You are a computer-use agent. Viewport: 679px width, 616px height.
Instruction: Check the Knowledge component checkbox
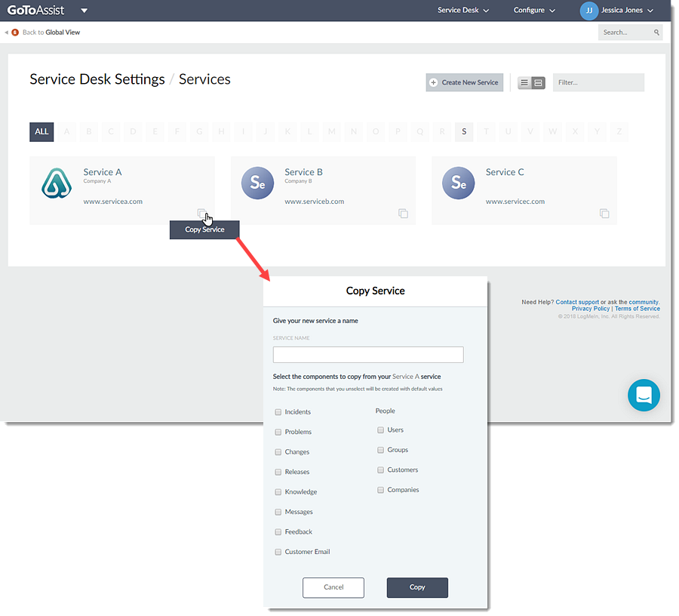tap(278, 492)
